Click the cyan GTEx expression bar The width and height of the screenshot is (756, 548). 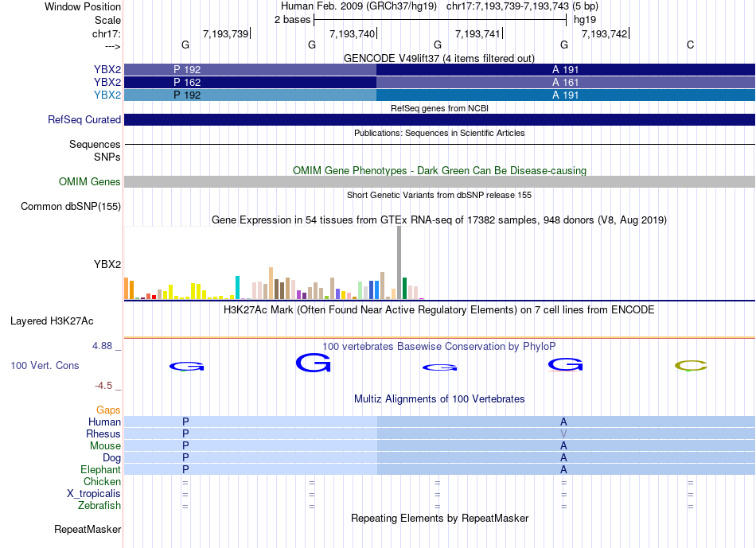[237, 287]
